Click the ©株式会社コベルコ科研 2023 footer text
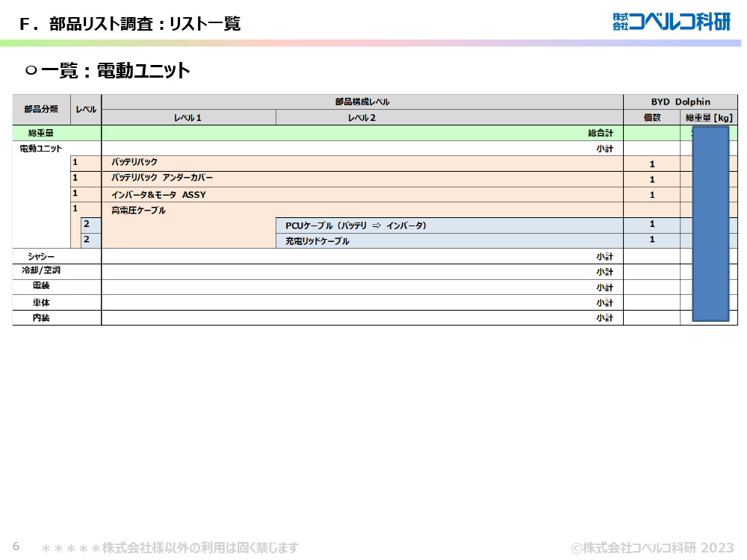 click(652, 547)
